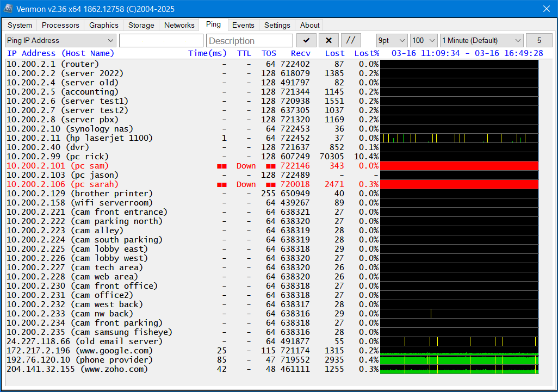Select the red 10.200.2.101 (pc sam) row
Image resolution: width=558 pixels, height=392 pixels.
(x=272, y=166)
